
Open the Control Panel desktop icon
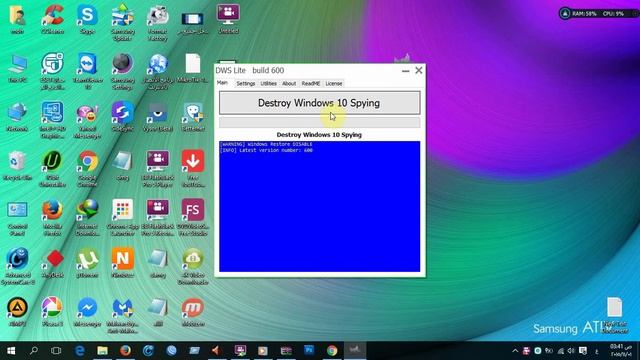tap(17, 218)
